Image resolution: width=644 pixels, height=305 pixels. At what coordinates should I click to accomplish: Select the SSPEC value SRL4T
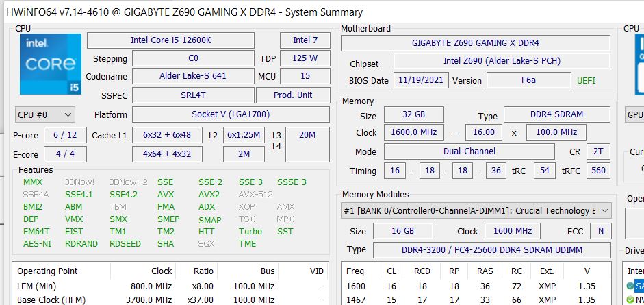pyautogui.click(x=193, y=95)
